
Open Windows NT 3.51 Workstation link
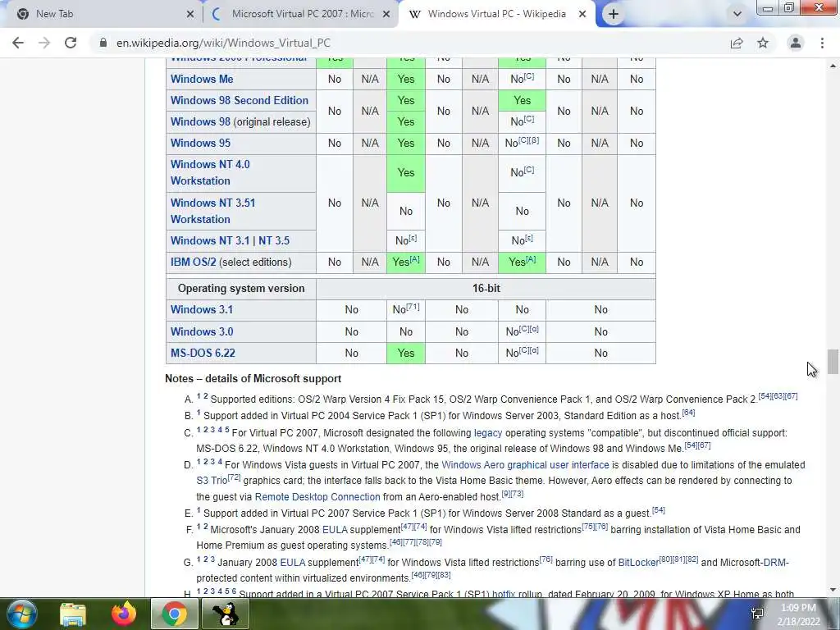click(212, 211)
